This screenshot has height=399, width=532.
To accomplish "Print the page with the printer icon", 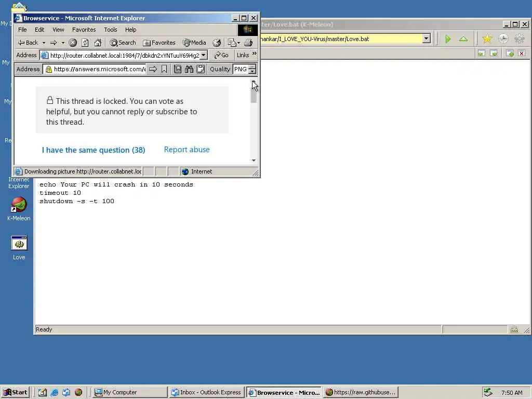I will click(248, 43).
